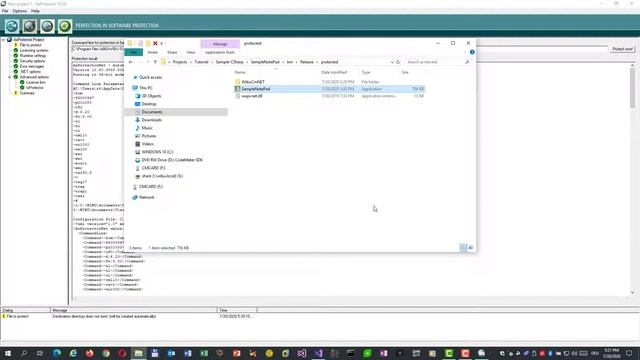Select 'Advanced options' tree item

click(x=34, y=77)
